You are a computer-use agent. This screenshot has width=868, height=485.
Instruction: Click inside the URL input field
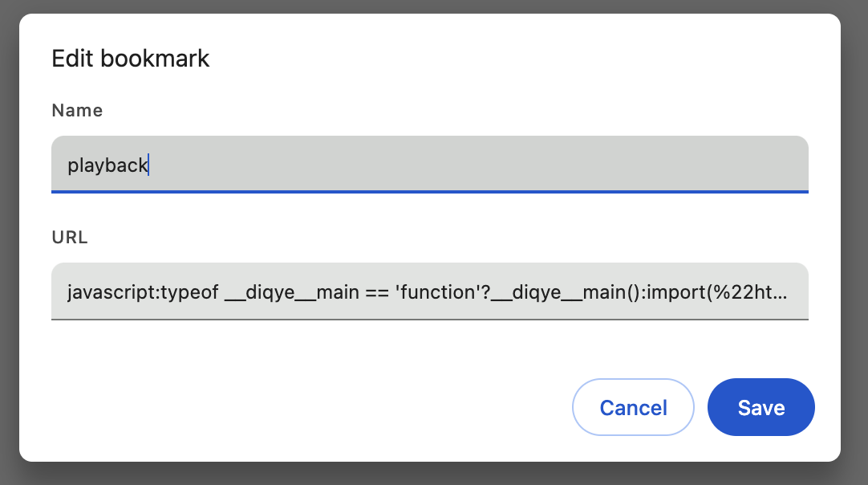coord(429,291)
